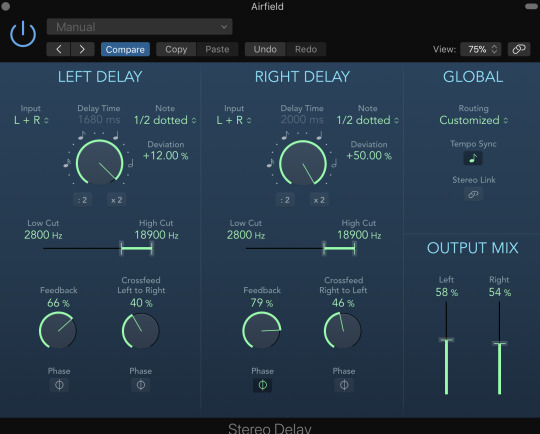Click Left Delay High Cut 18900 Hz value

point(156,235)
